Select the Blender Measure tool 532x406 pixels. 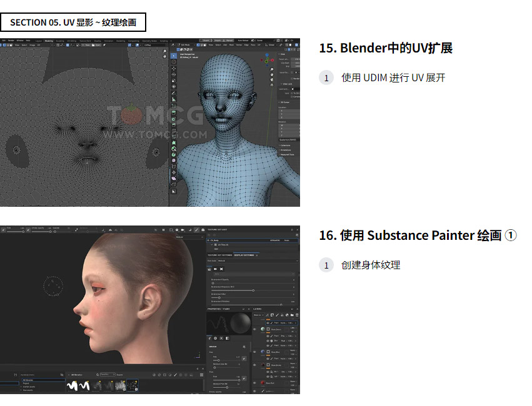174,99
